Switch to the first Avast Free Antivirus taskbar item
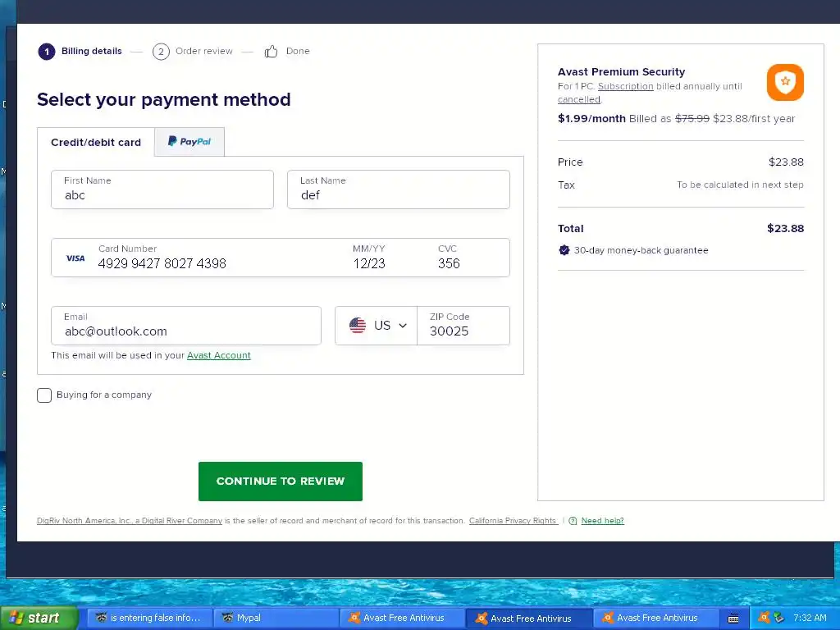The image size is (840, 630). tap(402, 618)
